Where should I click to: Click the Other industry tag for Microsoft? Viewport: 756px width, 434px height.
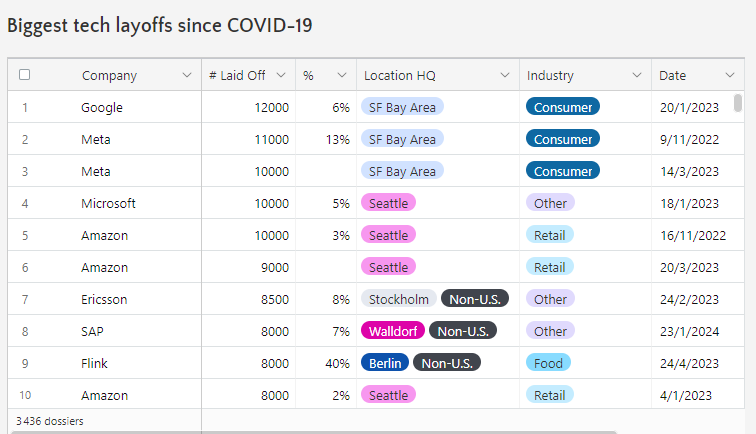point(550,203)
